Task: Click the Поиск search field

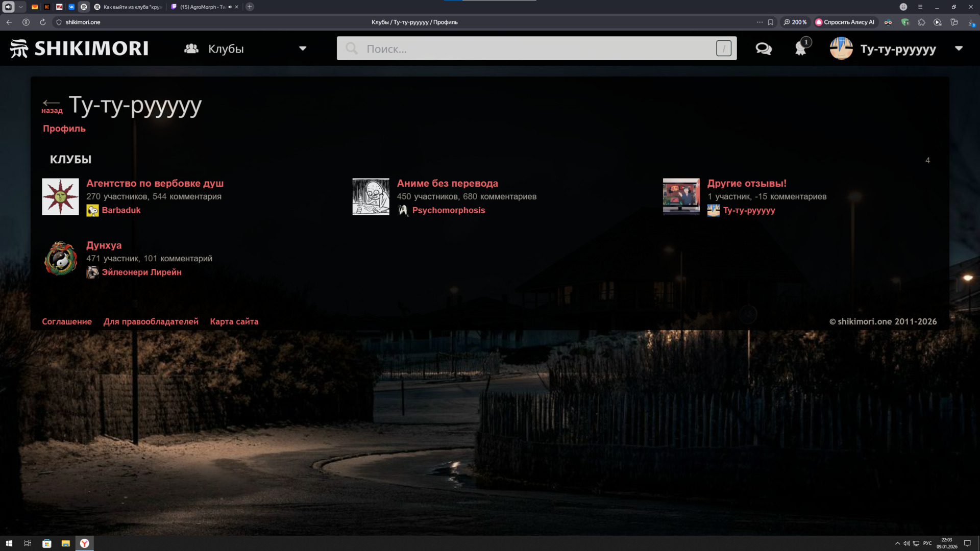Action: (536, 49)
